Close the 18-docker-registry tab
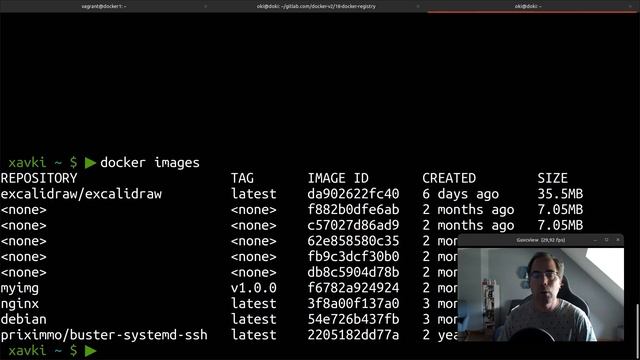640x360 pixels. coord(418,6)
